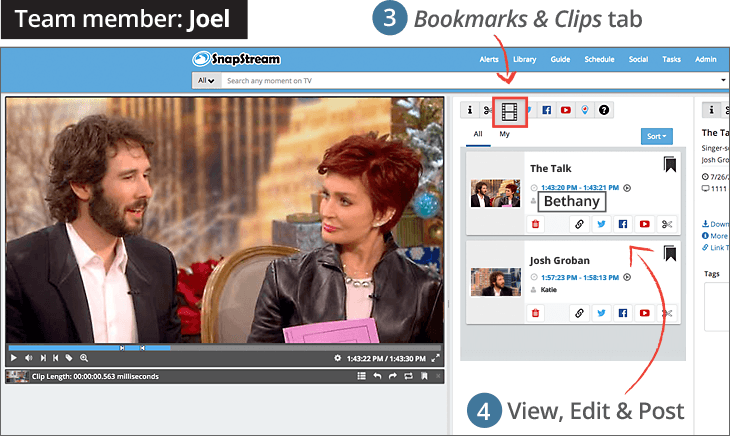
Task: Copy link for The Talk clip
Action: 578,225
